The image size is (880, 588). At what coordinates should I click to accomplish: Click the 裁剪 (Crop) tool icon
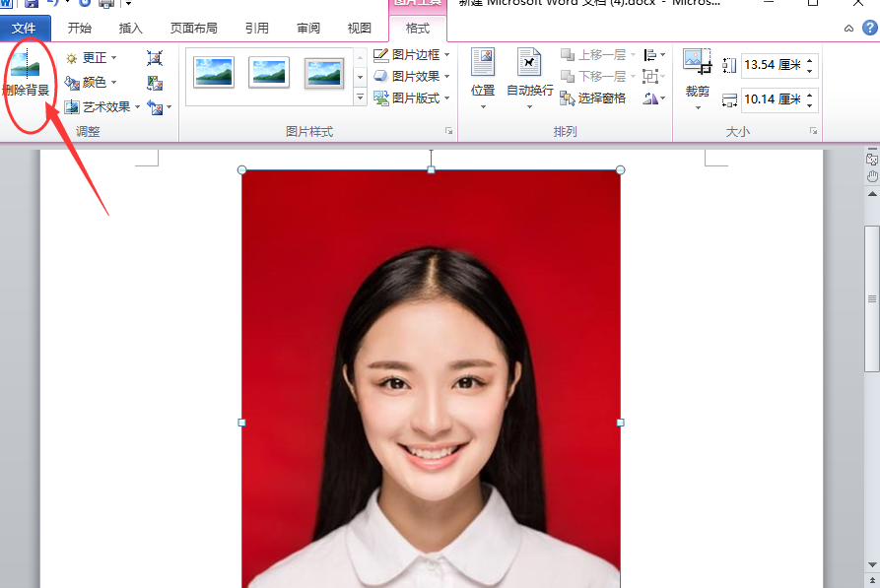coord(697,63)
